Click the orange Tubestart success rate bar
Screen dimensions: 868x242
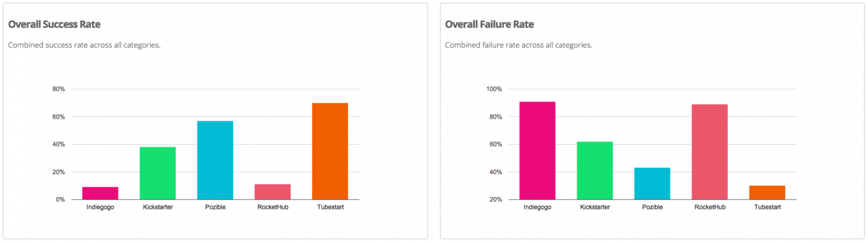pos(330,151)
